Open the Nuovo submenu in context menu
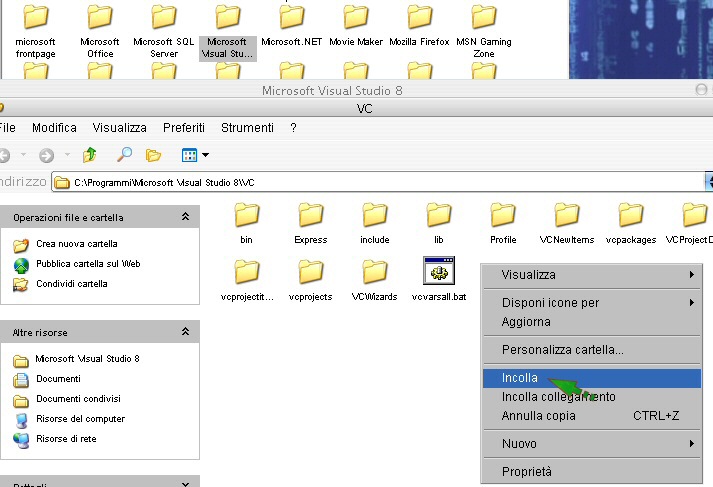This screenshot has height=487, width=713. [592, 444]
